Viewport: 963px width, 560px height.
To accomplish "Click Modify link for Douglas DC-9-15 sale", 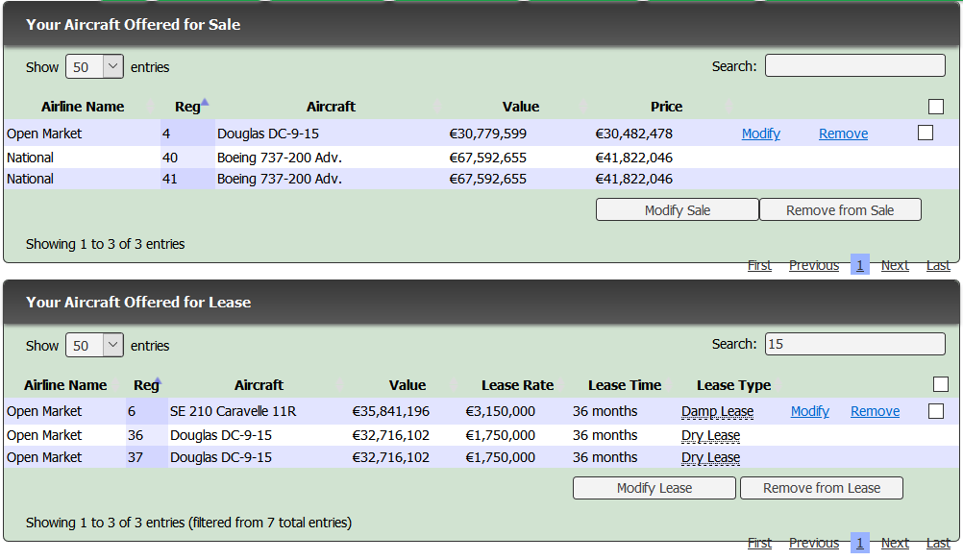I will click(x=760, y=134).
